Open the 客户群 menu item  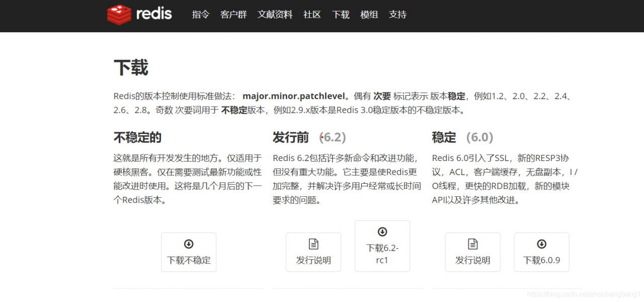(x=233, y=15)
